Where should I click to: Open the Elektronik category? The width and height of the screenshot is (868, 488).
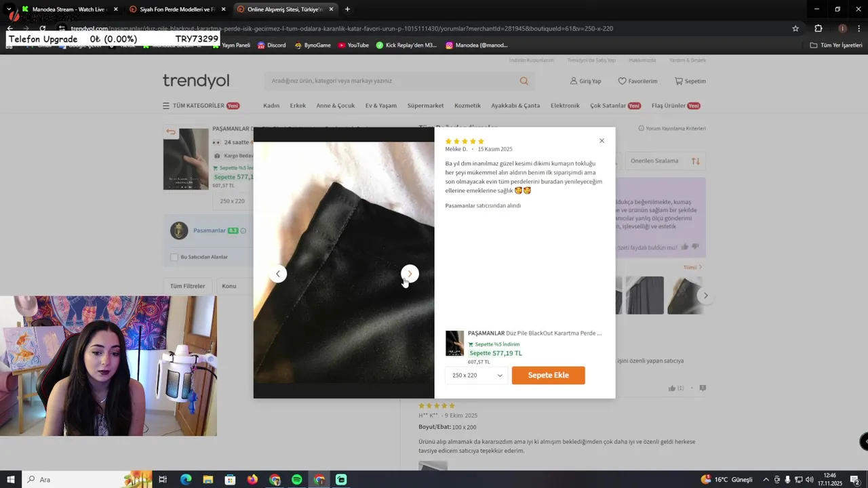(x=565, y=106)
